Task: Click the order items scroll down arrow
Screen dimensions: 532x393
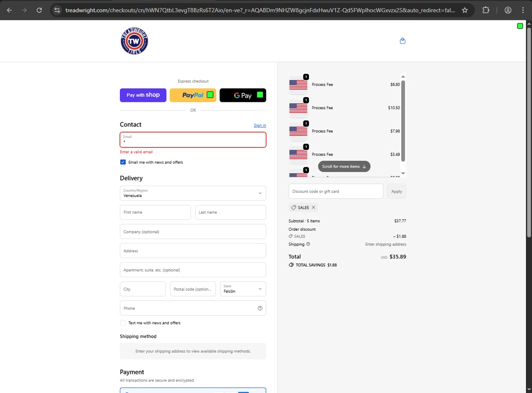Action: 403,173
